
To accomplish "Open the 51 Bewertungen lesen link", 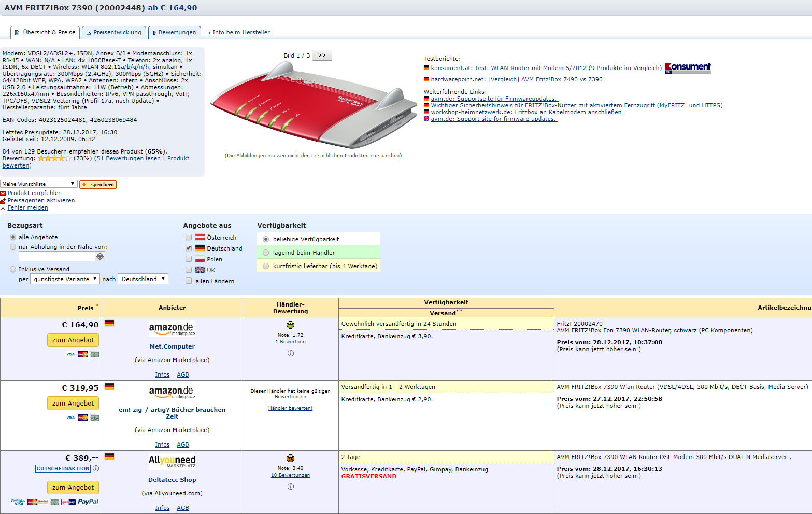I will coord(128,158).
